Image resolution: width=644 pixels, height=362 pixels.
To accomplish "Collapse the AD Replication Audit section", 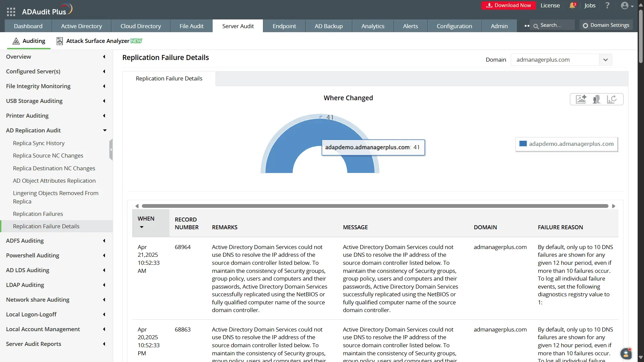I will click(x=105, y=130).
